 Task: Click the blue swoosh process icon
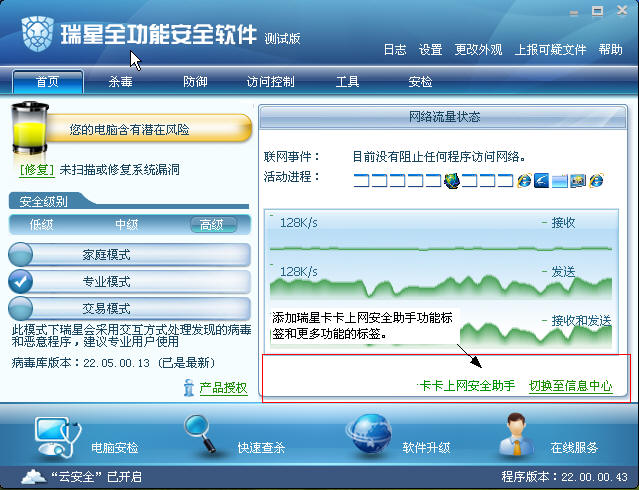click(542, 180)
